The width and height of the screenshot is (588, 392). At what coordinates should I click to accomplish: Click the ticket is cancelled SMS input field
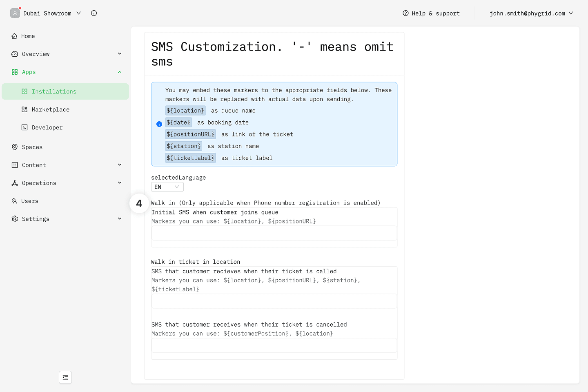click(274, 345)
